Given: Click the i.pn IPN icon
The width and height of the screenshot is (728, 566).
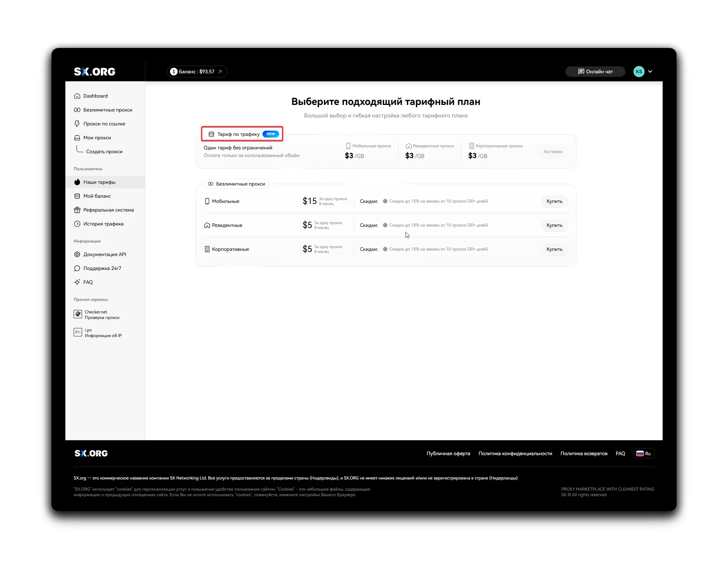Looking at the screenshot, I should pyautogui.click(x=78, y=332).
